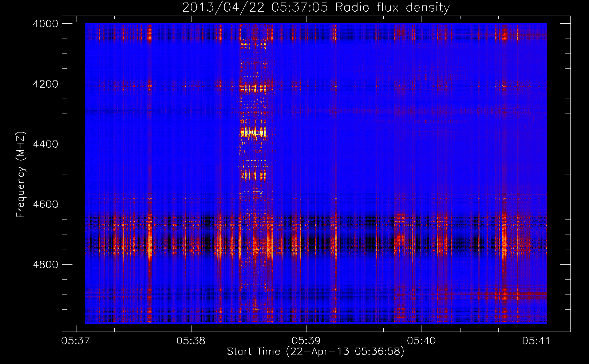
Task: Click the 4200 frequency tick label
Action: click(x=46, y=84)
